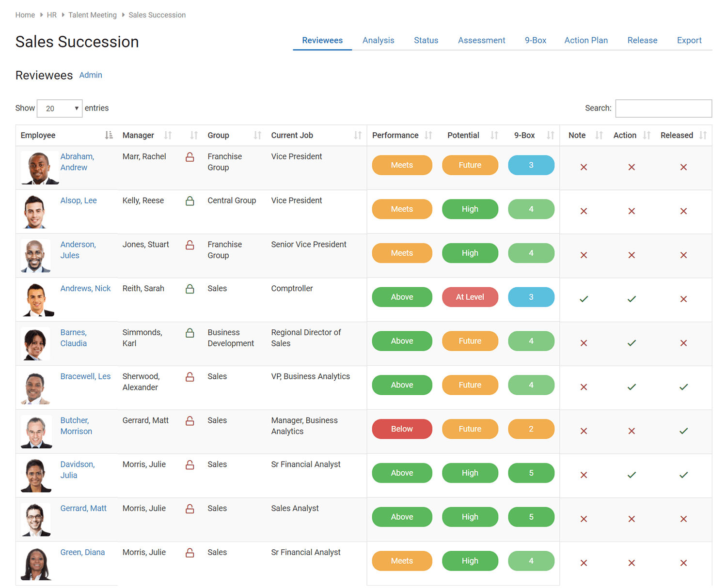Click the red Released X for Gerrard Matt
This screenshot has height=588, width=727.
(x=683, y=519)
